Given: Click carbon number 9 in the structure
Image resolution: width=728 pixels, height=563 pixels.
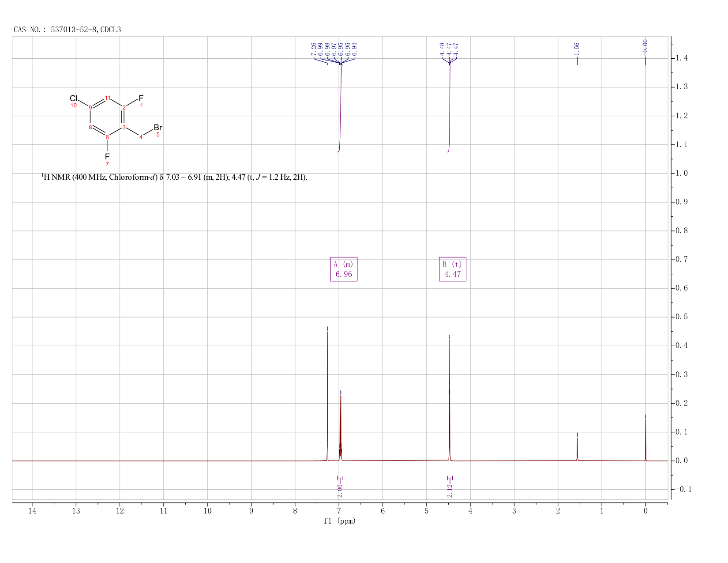Looking at the screenshot, I should (x=90, y=107).
